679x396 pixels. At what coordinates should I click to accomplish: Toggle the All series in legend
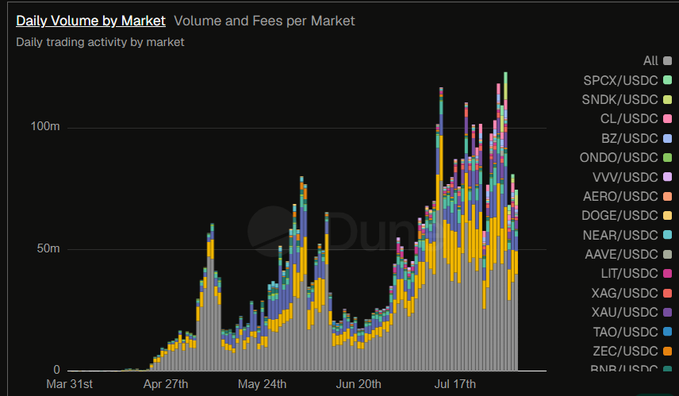click(x=657, y=61)
